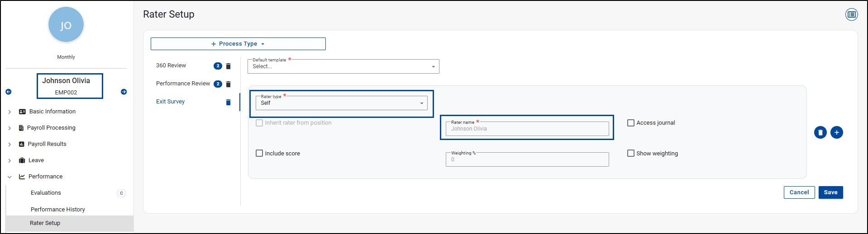
Task: Remove rater with round trash button
Action: [820, 132]
